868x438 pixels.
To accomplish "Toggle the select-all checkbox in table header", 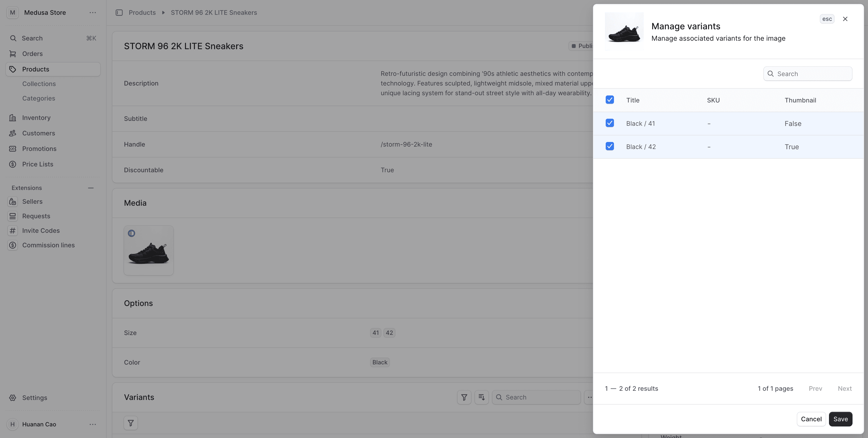I will (x=610, y=100).
